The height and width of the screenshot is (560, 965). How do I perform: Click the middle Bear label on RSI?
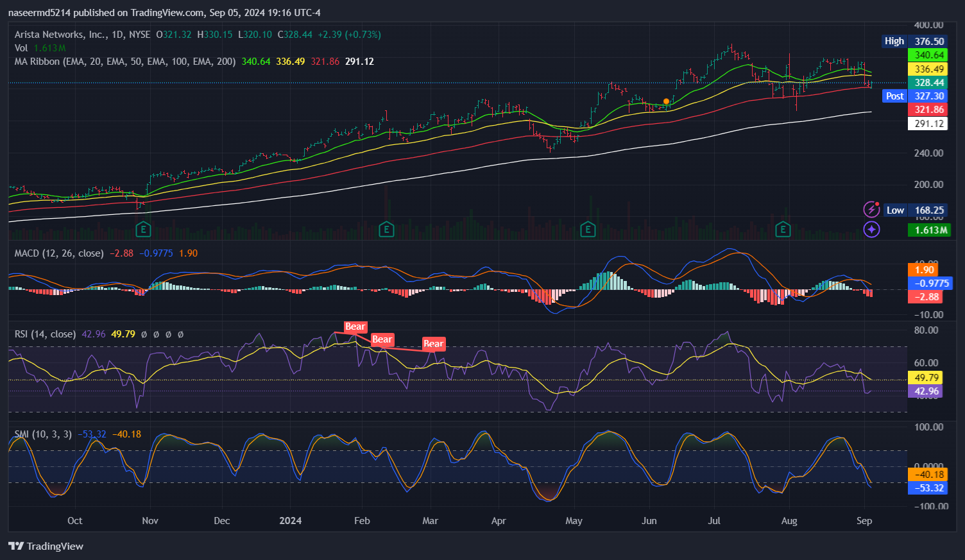point(382,339)
